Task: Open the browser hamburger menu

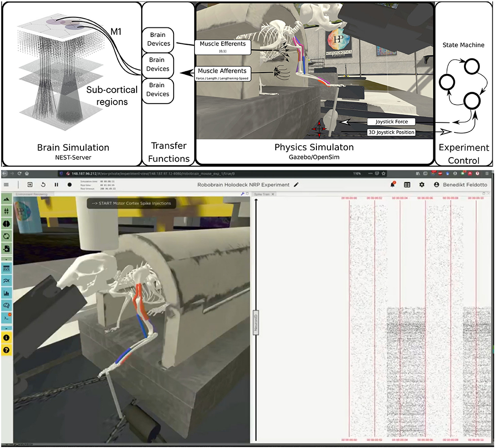Action: tap(487, 174)
